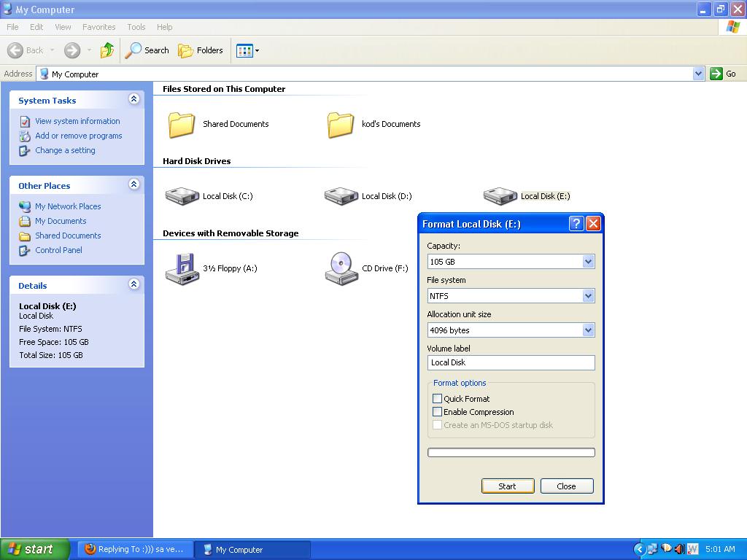
Task: Click the Windows flag logo
Action: (x=732, y=27)
